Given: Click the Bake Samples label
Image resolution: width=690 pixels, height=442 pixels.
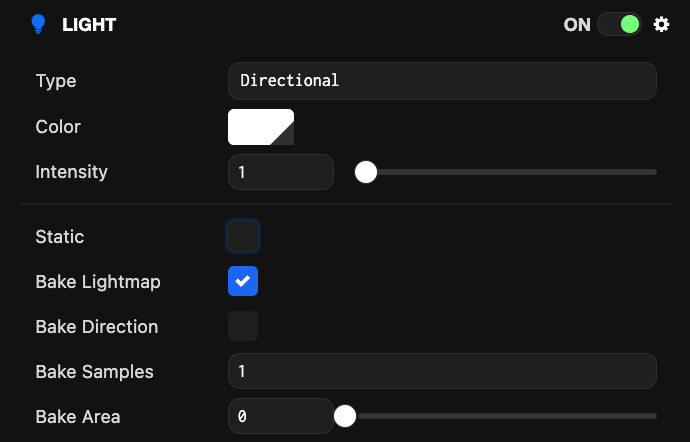Looking at the screenshot, I should (95, 372).
